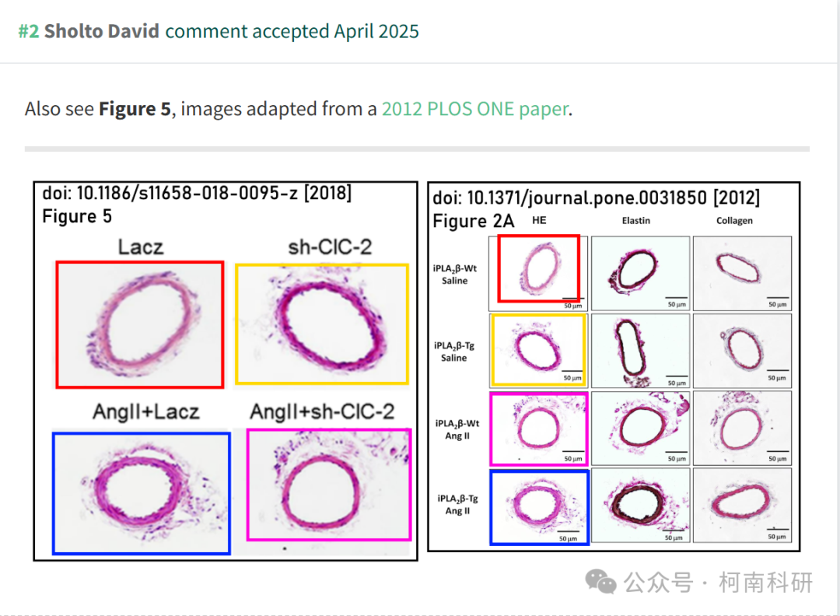Click the magenta-boxed HE iPLA2β-Wt Ang II panel

[x=539, y=429]
